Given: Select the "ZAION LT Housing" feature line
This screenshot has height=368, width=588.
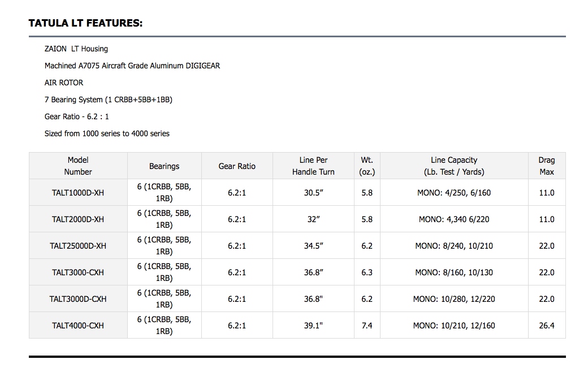Looking at the screenshot, I should tap(76, 49).
